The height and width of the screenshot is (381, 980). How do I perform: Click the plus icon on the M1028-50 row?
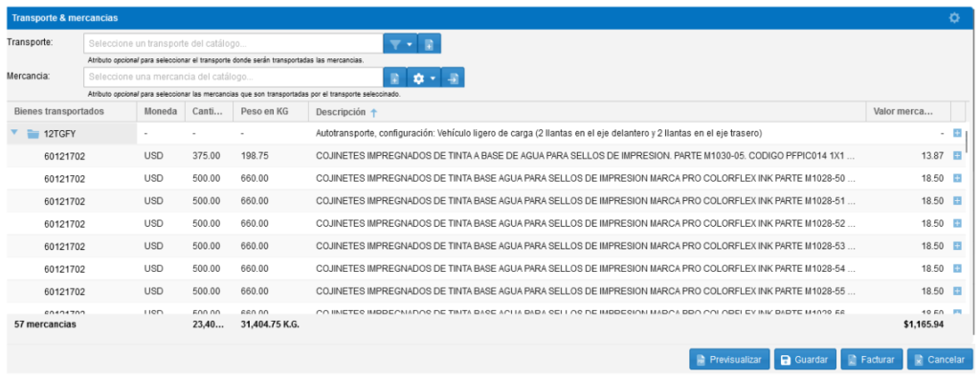pyautogui.click(x=957, y=178)
